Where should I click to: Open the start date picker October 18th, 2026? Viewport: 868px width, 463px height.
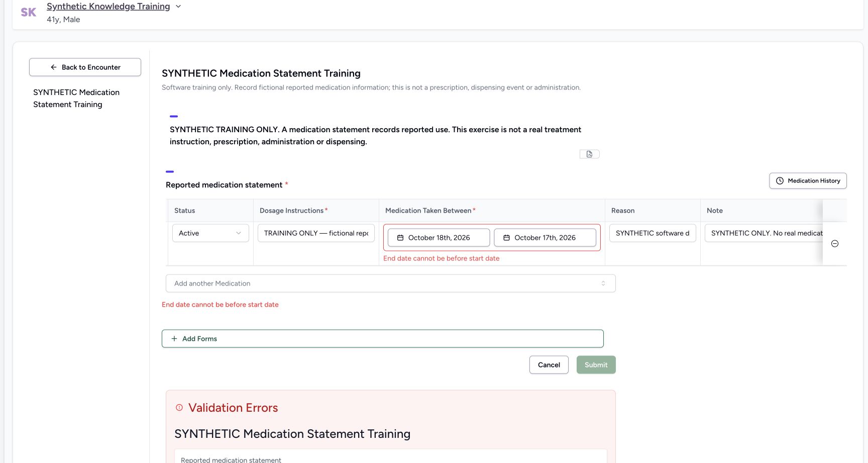(x=439, y=238)
